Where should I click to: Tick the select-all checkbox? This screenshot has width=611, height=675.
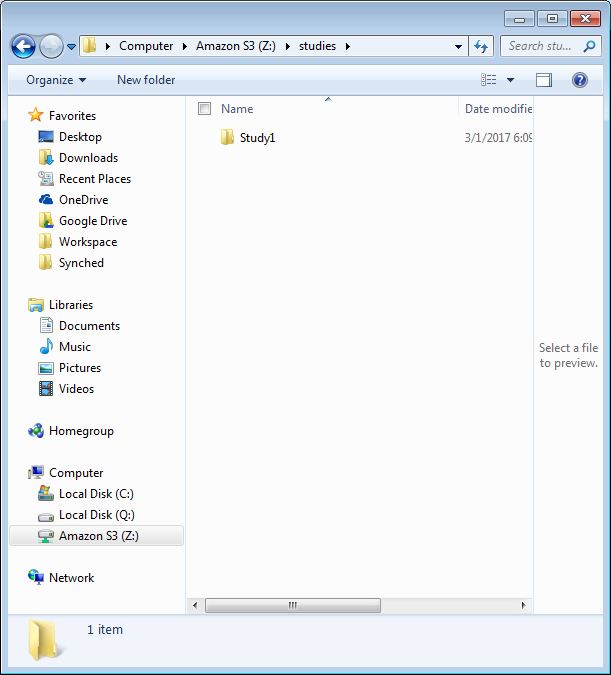coord(205,108)
